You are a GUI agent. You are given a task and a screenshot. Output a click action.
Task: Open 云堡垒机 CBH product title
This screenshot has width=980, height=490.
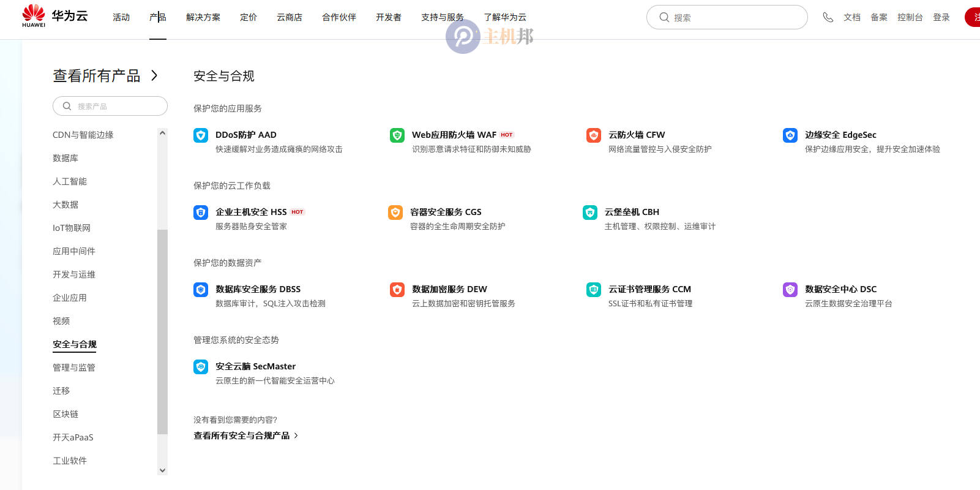point(632,212)
